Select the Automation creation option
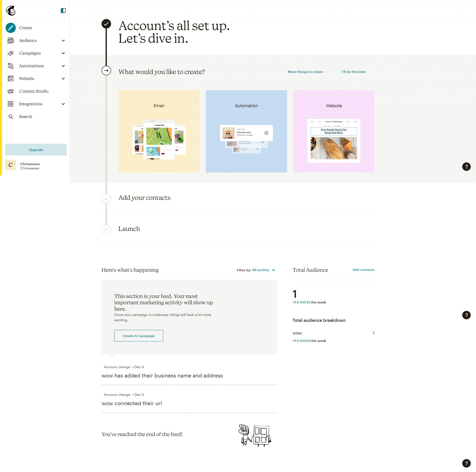 246,131
